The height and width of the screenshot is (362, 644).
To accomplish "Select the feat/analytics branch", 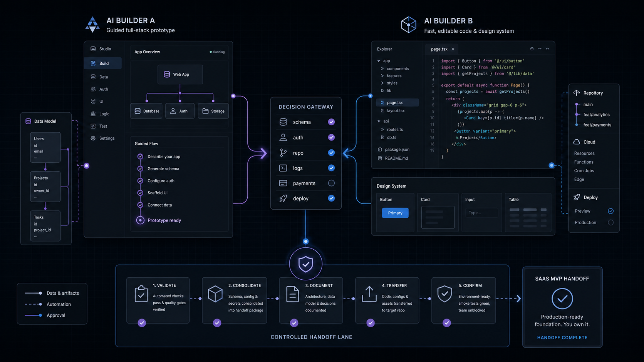I will coord(596,115).
